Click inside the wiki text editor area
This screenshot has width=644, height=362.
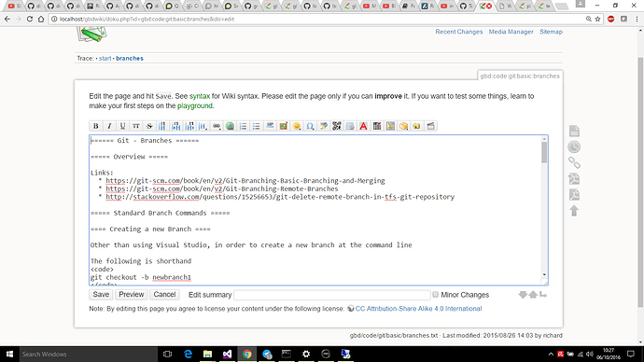pyautogui.click(x=315, y=210)
